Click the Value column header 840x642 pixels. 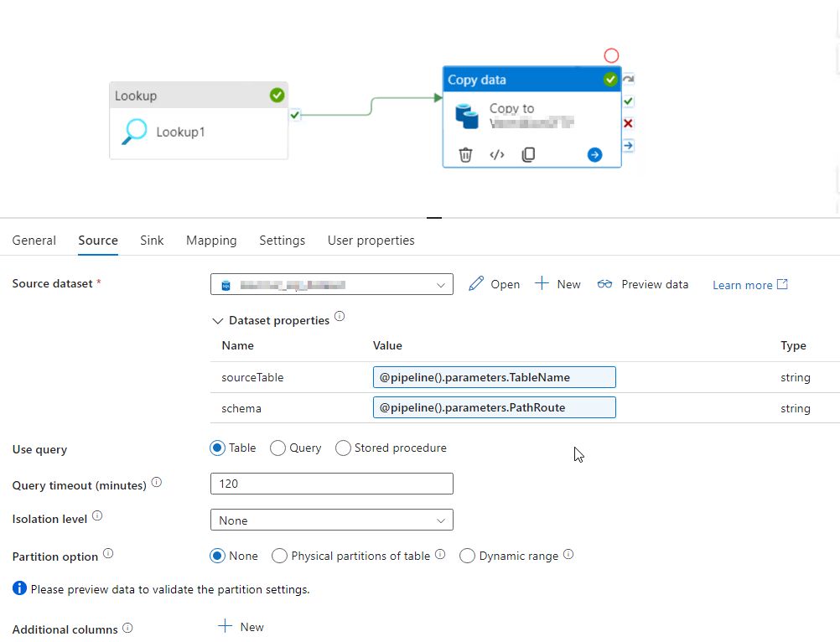coord(387,345)
